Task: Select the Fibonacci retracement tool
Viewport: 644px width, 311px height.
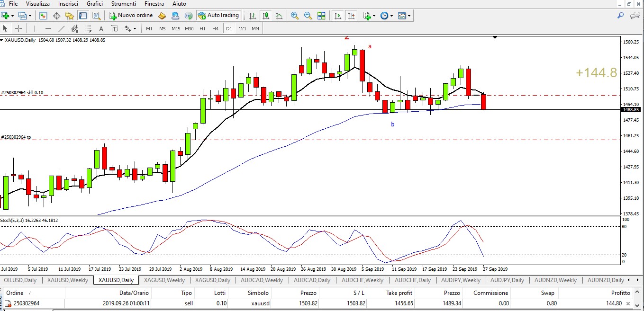Action: (88, 28)
